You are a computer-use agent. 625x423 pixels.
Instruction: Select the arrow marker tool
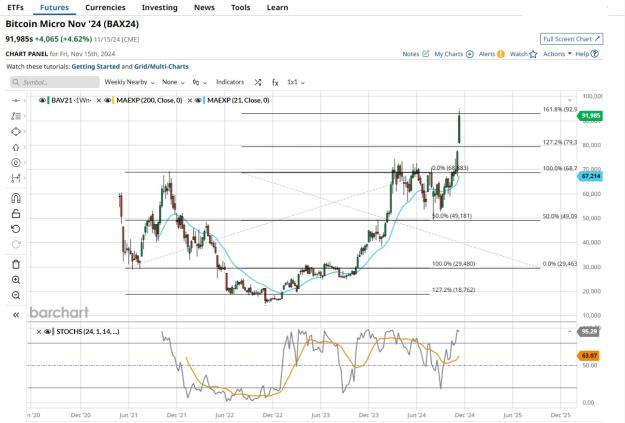(x=16, y=147)
